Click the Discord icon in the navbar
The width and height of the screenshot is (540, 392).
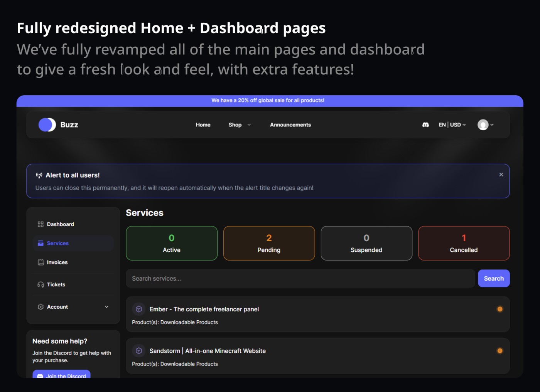[x=425, y=125]
